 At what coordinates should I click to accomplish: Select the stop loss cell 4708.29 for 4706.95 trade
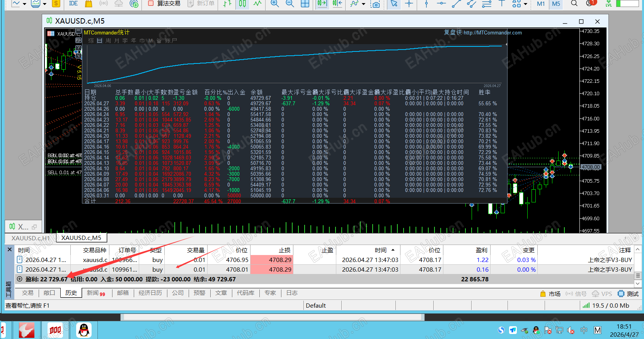(272, 260)
